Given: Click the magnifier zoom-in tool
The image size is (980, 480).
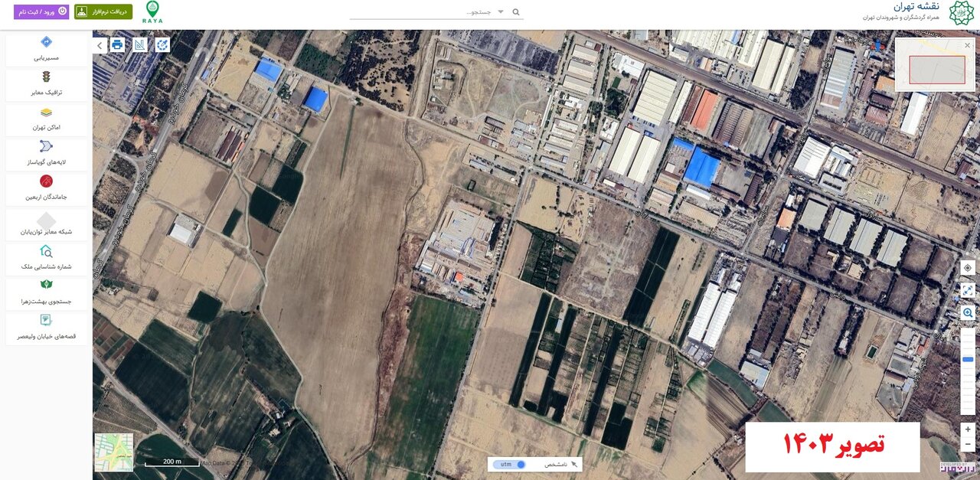Looking at the screenshot, I should click(968, 312).
